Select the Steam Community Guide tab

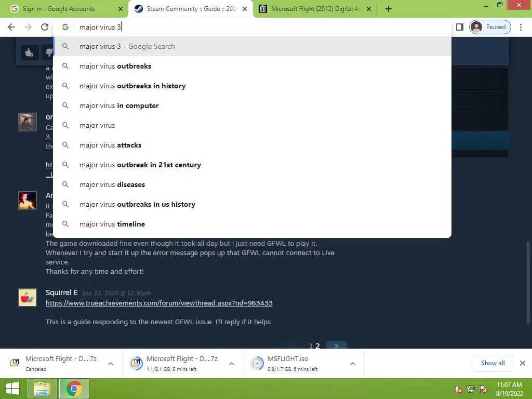192,9
